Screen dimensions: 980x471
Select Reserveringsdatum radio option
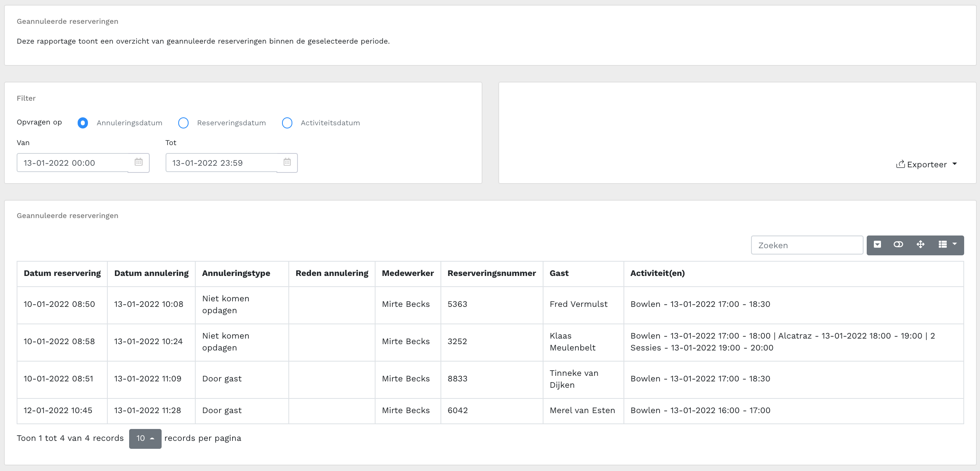point(183,123)
